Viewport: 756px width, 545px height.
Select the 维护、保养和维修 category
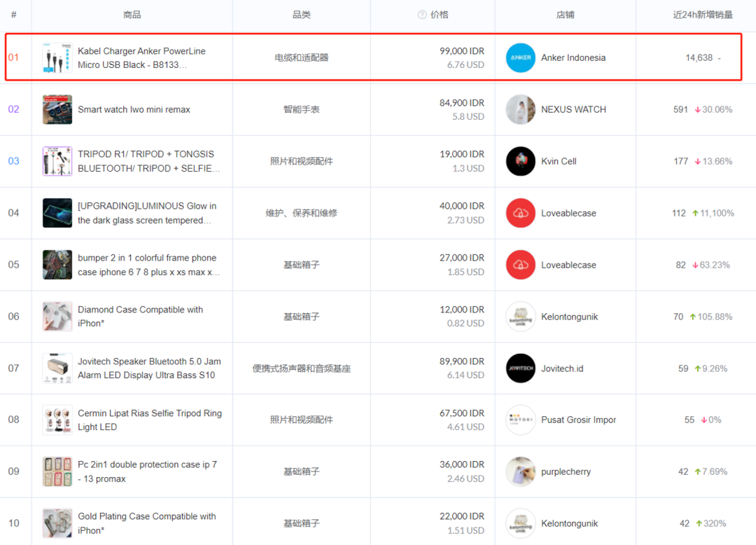301,213
